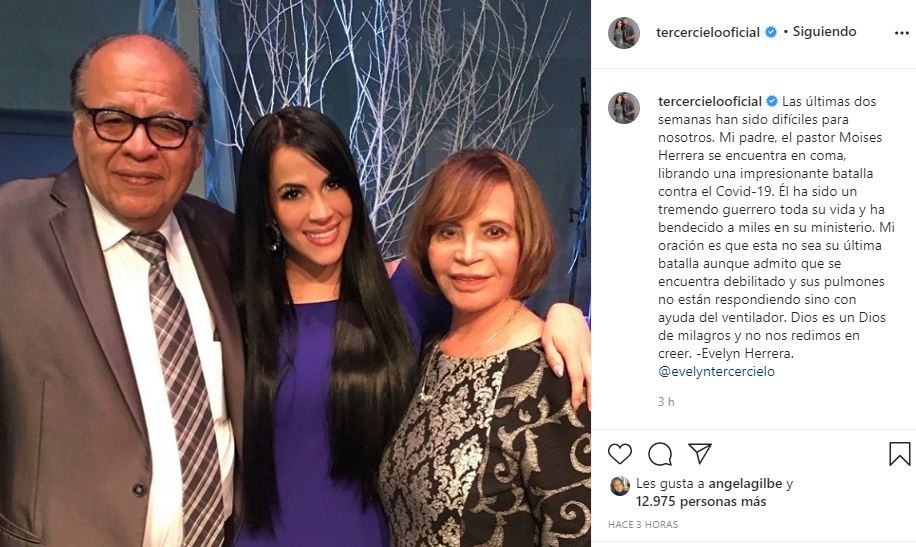Viewport: 916px width, 547px height.
Task: Toggle the Siguiendo follow status
Action: click(x=824, y=32)
